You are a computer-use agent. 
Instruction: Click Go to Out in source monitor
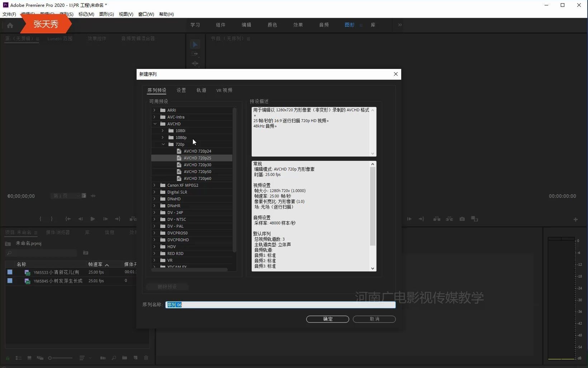point(118,219)
